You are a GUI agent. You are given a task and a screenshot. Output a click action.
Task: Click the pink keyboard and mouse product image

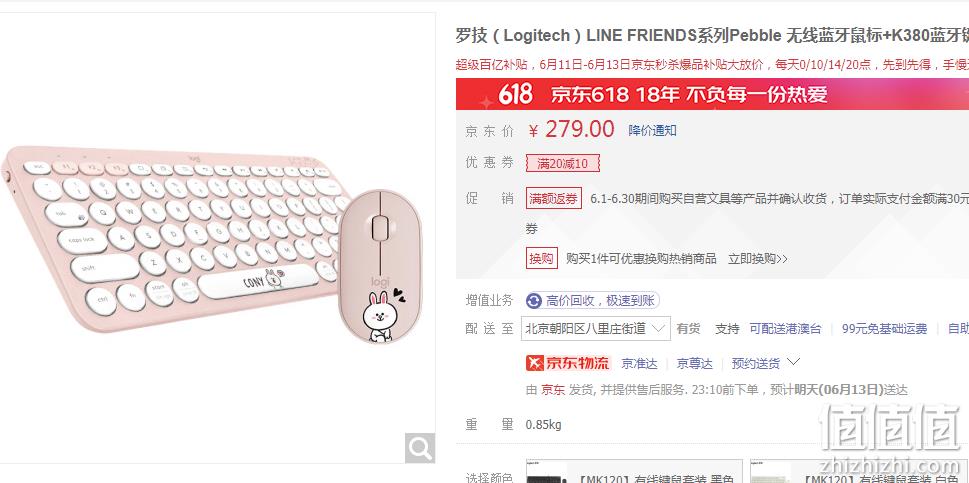pos(209,244)
